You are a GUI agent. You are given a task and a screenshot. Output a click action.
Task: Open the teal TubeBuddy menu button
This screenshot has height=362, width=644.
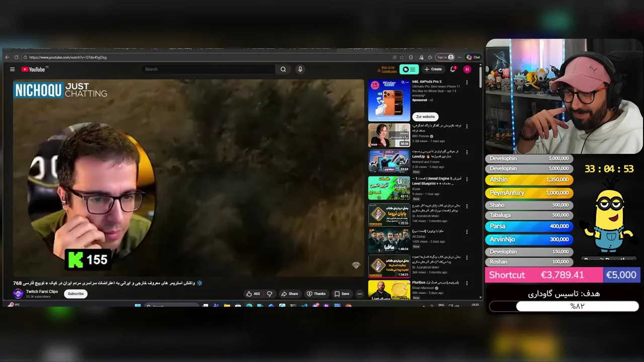[x=409, y=69]
